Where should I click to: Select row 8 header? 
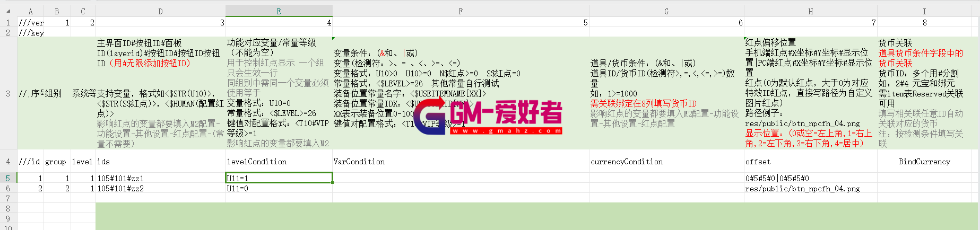pos(8,208)
